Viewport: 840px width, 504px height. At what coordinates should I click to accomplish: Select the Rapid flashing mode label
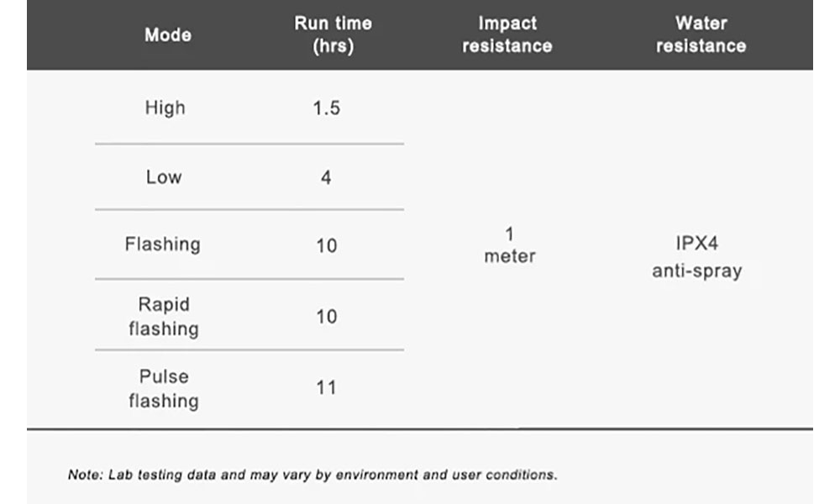(164, 316)
